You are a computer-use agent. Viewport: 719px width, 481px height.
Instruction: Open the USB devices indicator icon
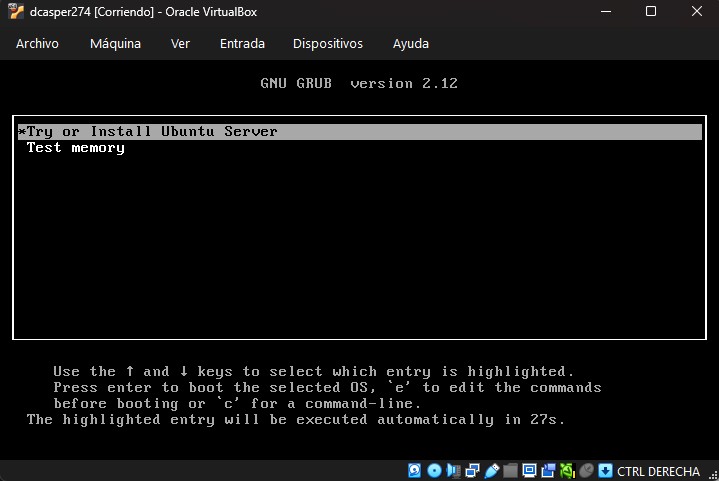coord(491,470)
